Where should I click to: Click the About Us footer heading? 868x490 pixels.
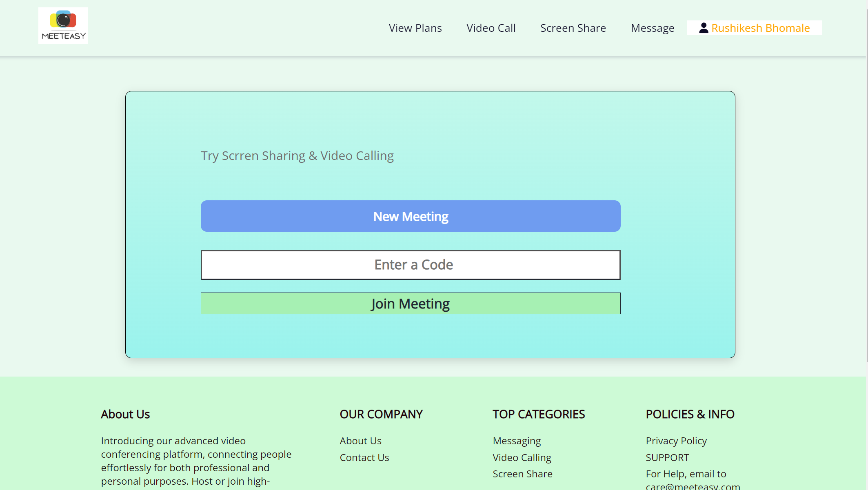coord(125,414)
